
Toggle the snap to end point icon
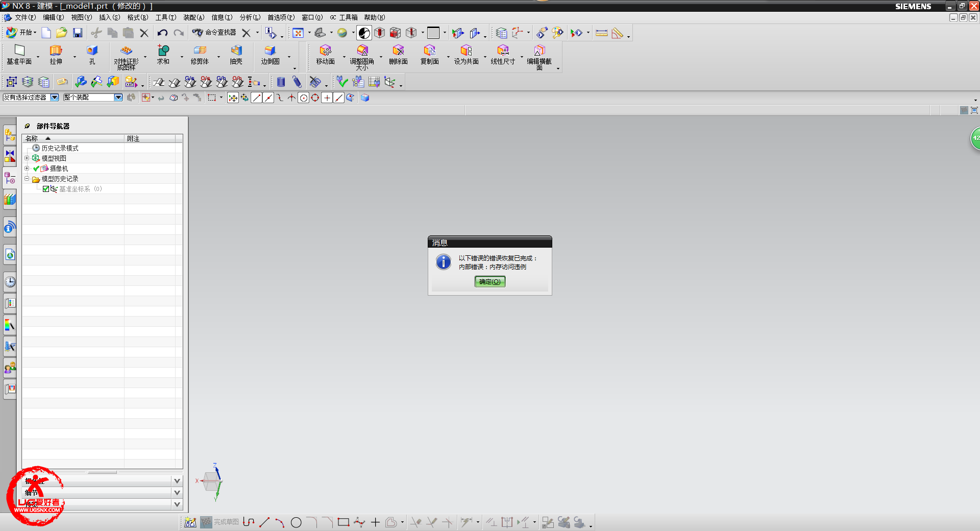(256, 98)
